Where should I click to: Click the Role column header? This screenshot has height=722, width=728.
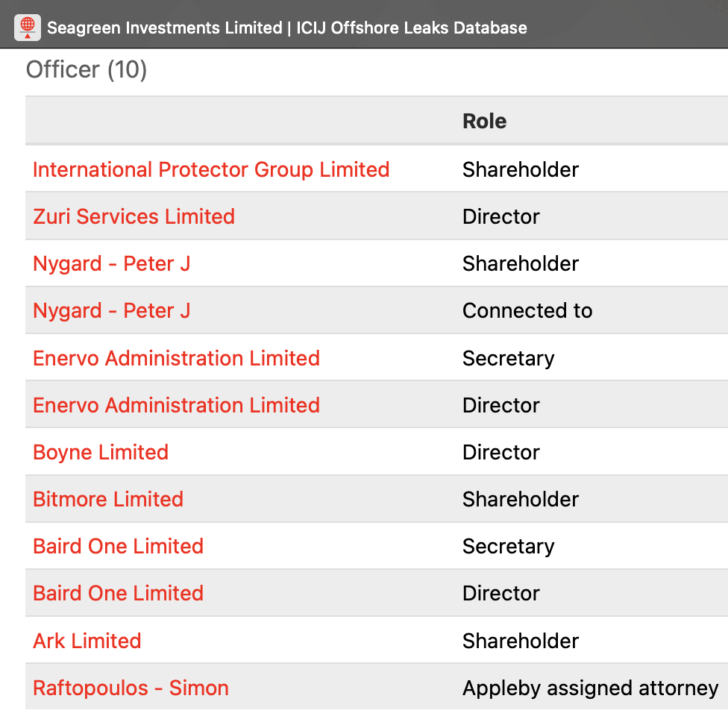pyautogui.click(x=484, y=121)
